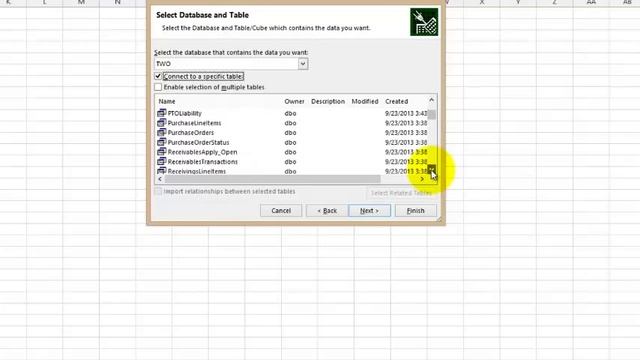Click the horizontal scrollbar thumb
640x360 pixels.
pyautogui.click(x=272, y=179)
